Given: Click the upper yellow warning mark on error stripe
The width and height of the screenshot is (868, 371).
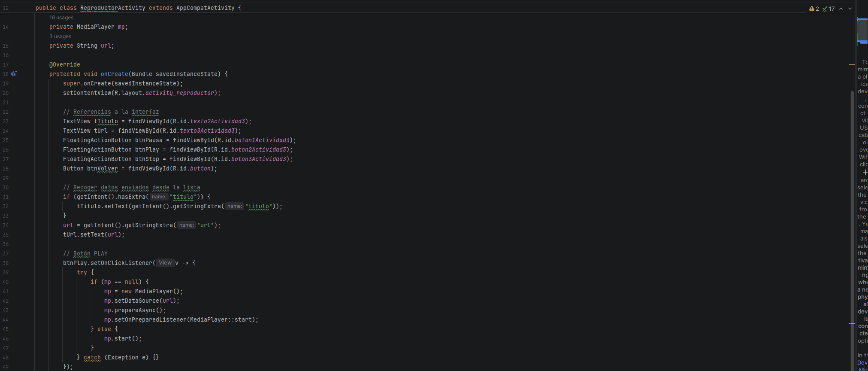Looking at the screenshot, I should coord(852,64).
